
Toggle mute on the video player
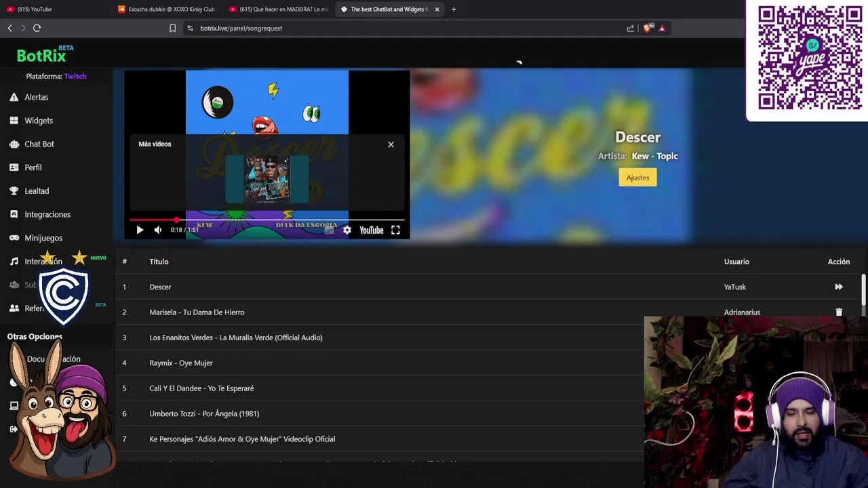tap(158, 230)
